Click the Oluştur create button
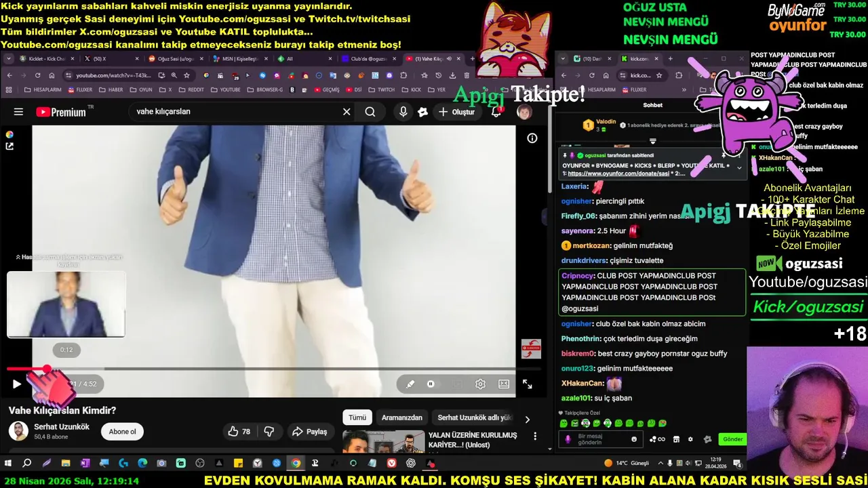 (457, 112)
